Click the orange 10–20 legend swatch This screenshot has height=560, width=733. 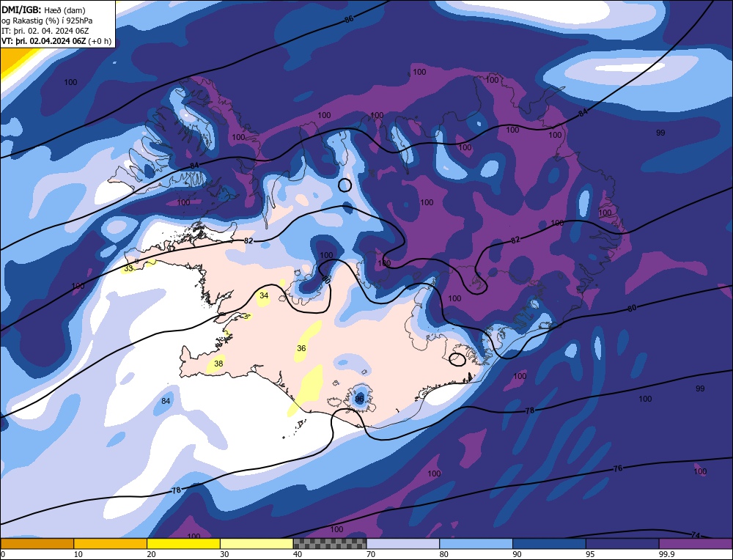coord(111,543)
